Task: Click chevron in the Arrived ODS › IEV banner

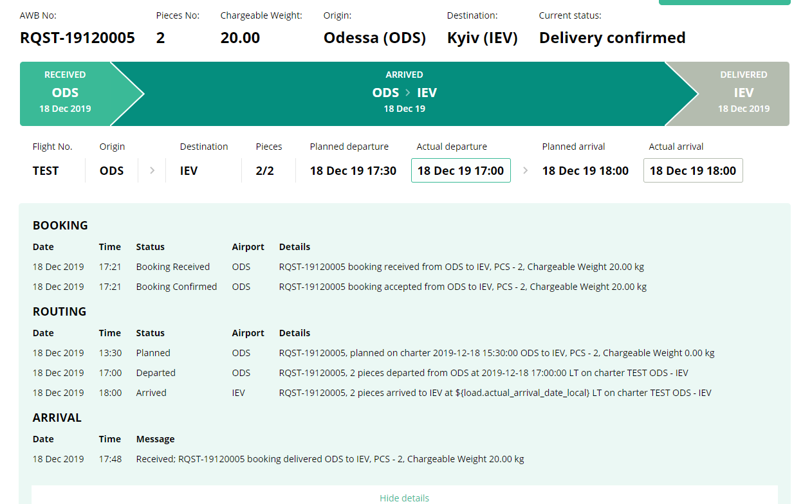Action: coord(407,93)
